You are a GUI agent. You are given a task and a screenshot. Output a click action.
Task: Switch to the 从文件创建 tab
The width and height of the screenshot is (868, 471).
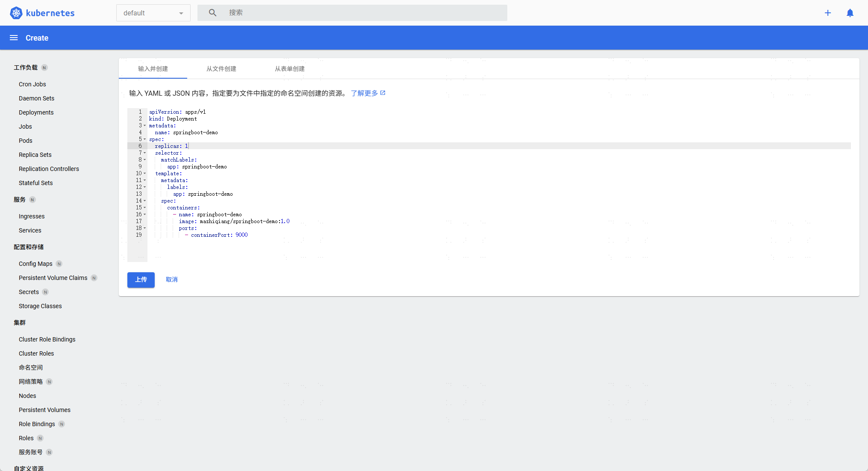click(221, 69)
